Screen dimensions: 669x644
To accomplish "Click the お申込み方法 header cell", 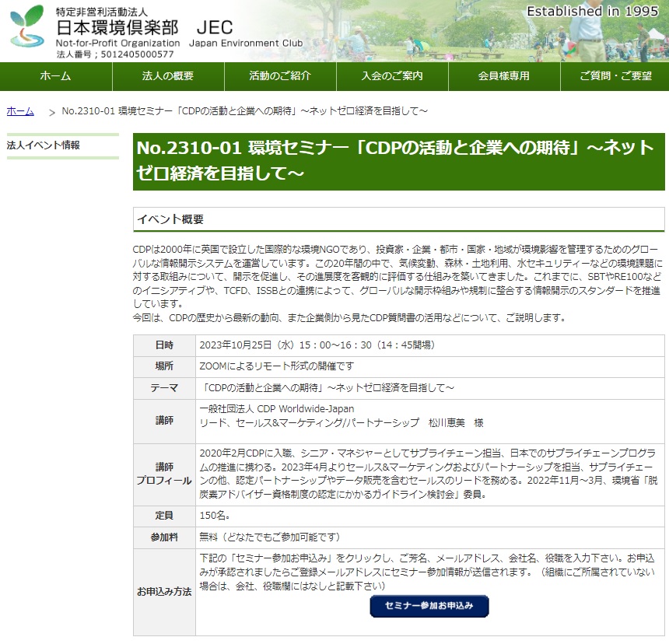I will click(x=164, y=593).
